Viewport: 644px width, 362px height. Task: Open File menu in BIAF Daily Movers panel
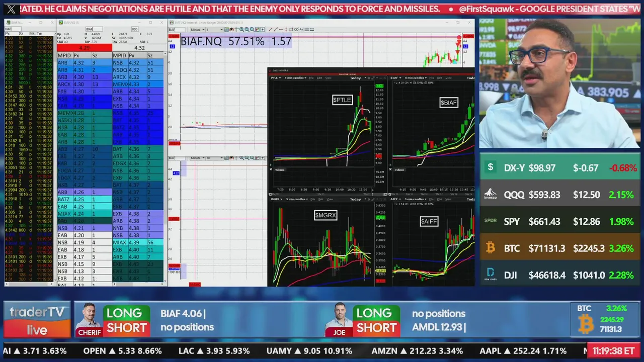click(x=432, y=78)
